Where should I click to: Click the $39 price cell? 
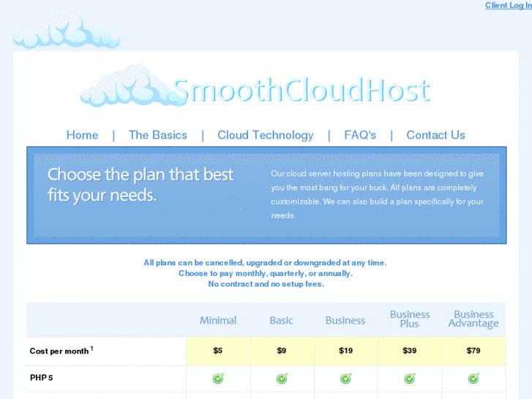(x=410, y=351)
